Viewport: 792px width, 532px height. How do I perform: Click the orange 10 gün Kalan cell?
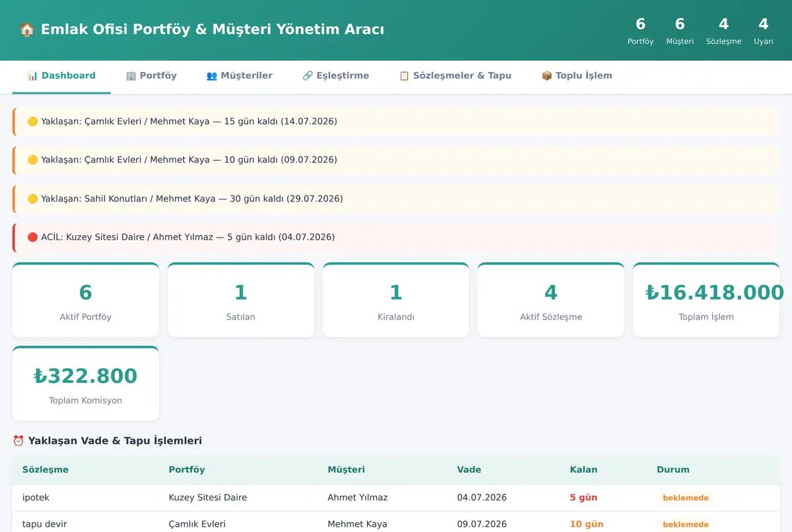[x=587, y=525]
